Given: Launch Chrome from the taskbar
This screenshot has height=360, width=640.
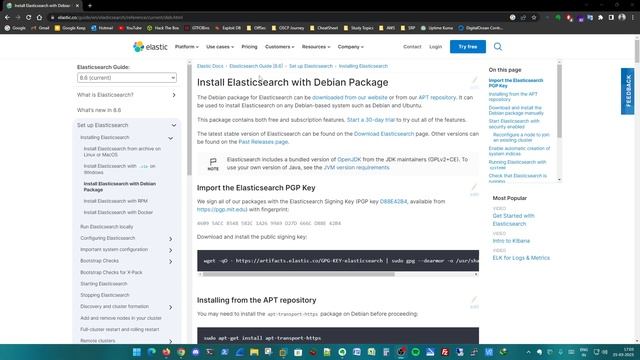Looking at the screenshot, I should [181, 352].
